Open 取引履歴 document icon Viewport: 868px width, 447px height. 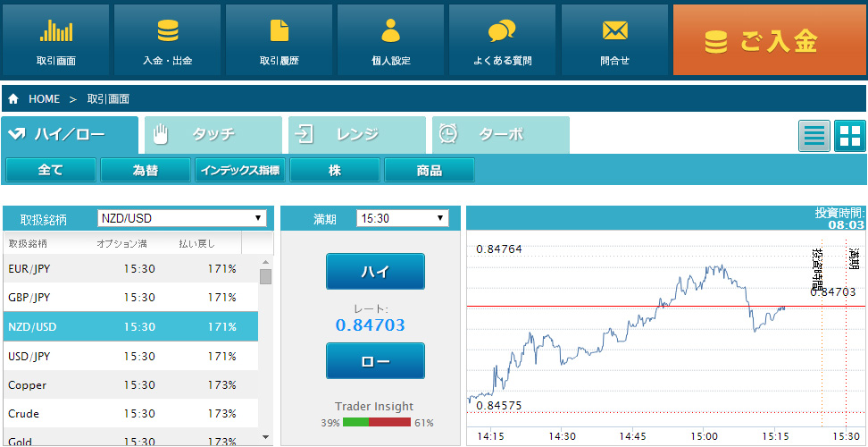pos(280,31)
